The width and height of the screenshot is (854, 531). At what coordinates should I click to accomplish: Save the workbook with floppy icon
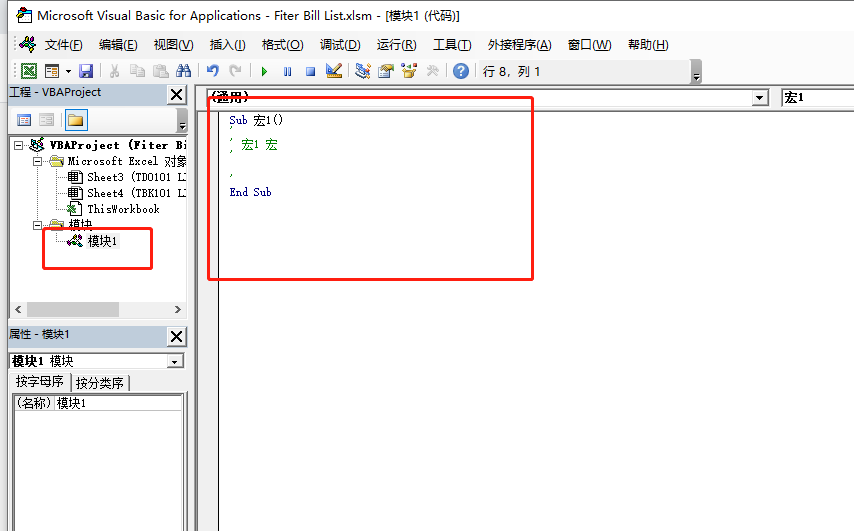pos(86,71)
